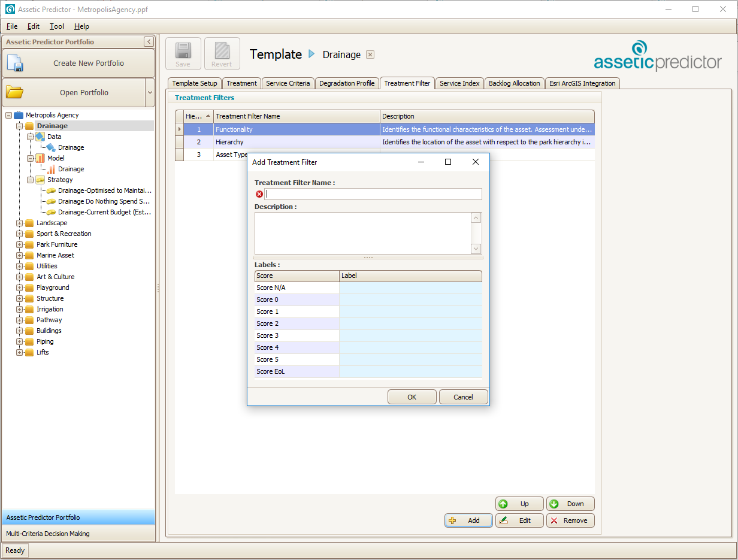The width and height of the screenshot is (738, 560).
Task: Expand the Landscape tree node
Action: 20,223
